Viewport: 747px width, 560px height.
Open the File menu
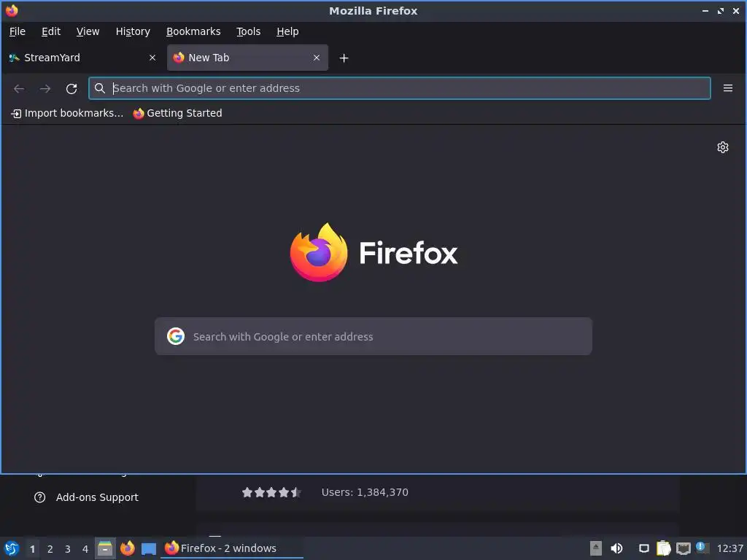pos(18,31)
